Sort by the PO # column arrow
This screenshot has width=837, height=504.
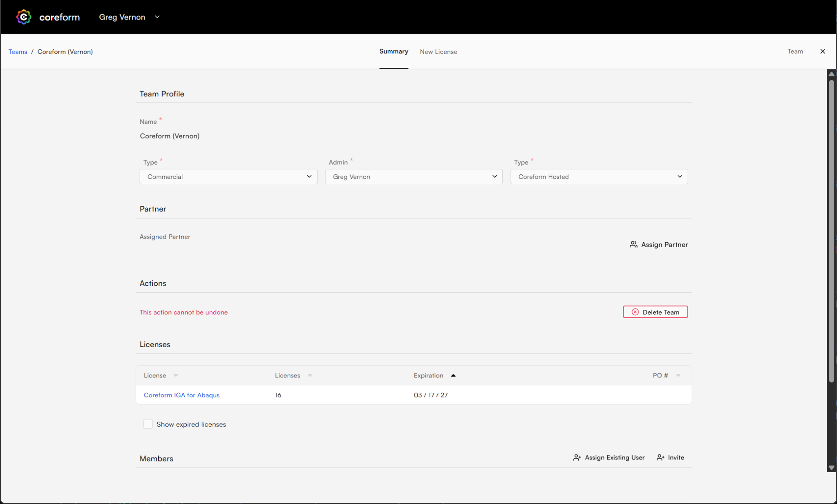click(678, 375)
